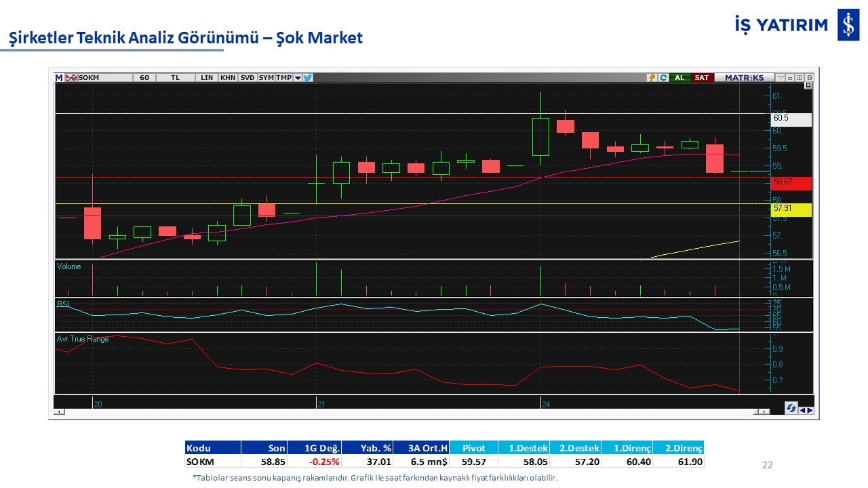Screen dimensions: 868x488
Task: Click the Twitter bird icon in chart toolbar
Action: click(x=307, y=78)
